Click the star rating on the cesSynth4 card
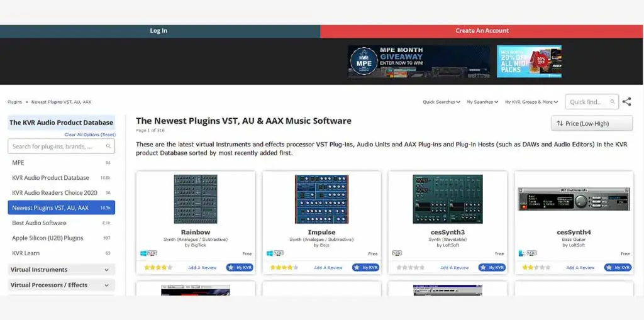Image resolution: width=644 pixels, height=320 pixels. pyautogui.click(x=536, y=267)
